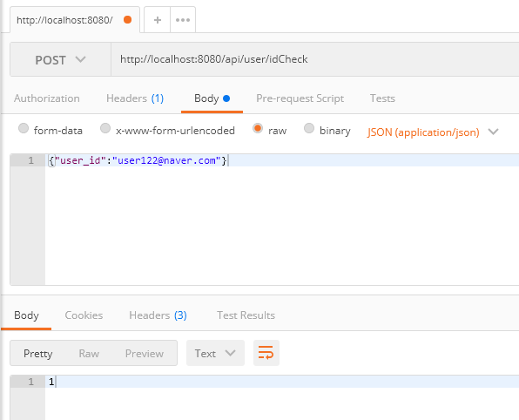
Task: Open Text response format dropdown
Action: (215, 353)
